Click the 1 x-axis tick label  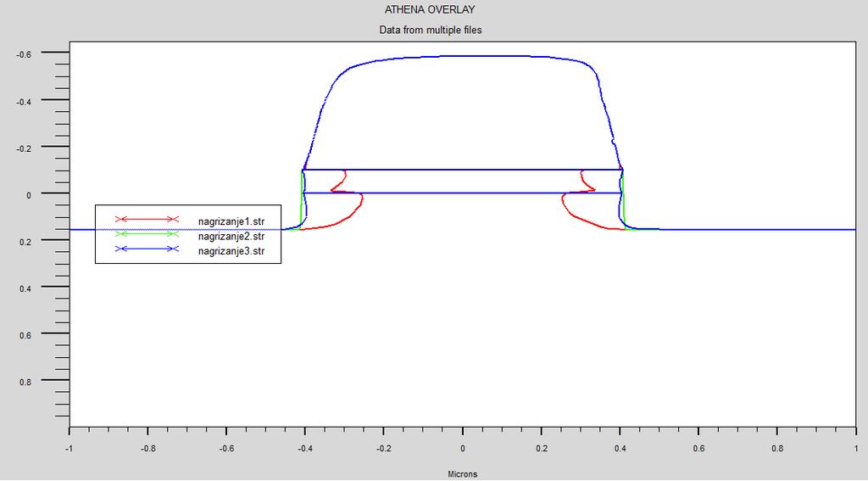[856, 449]
